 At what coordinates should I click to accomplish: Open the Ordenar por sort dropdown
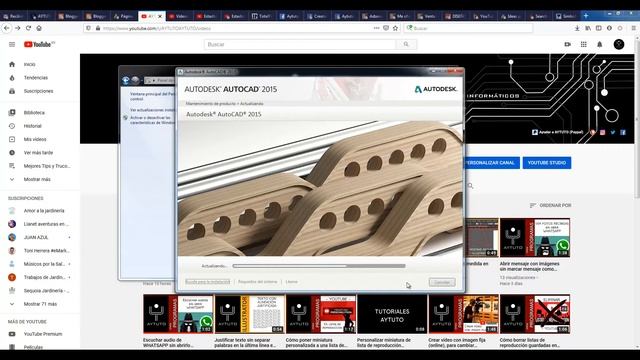coord(550,205)
